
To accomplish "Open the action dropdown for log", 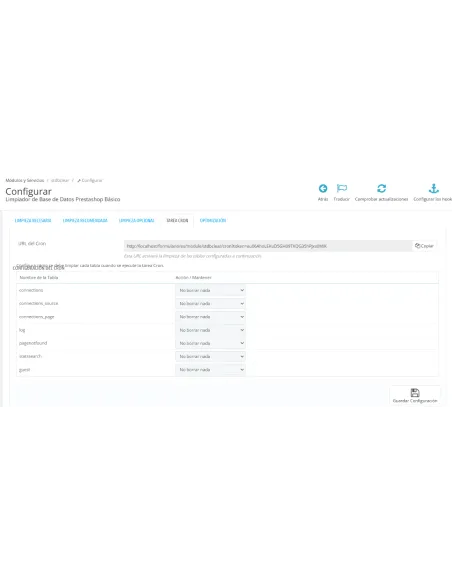I will coord(210,330).
